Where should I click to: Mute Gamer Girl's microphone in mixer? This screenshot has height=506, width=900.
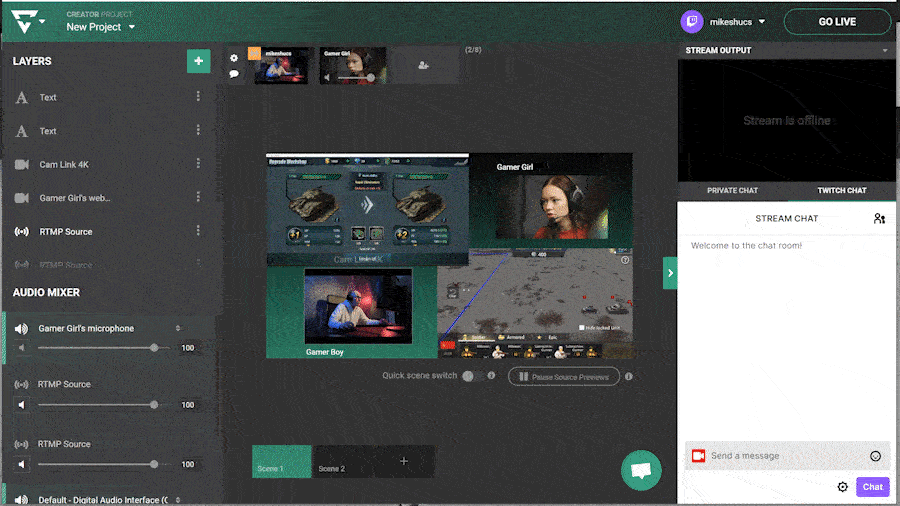coord(22,348)
